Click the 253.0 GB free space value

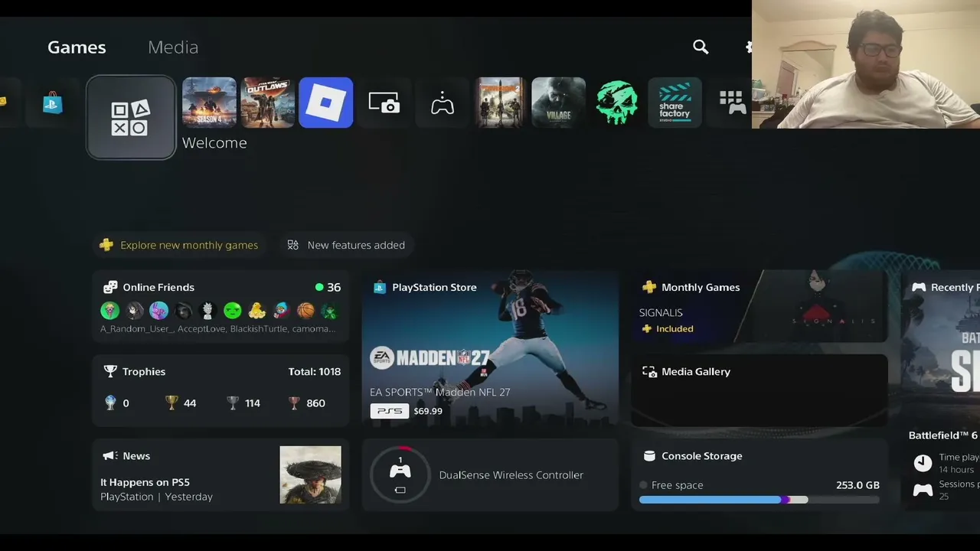857,485
